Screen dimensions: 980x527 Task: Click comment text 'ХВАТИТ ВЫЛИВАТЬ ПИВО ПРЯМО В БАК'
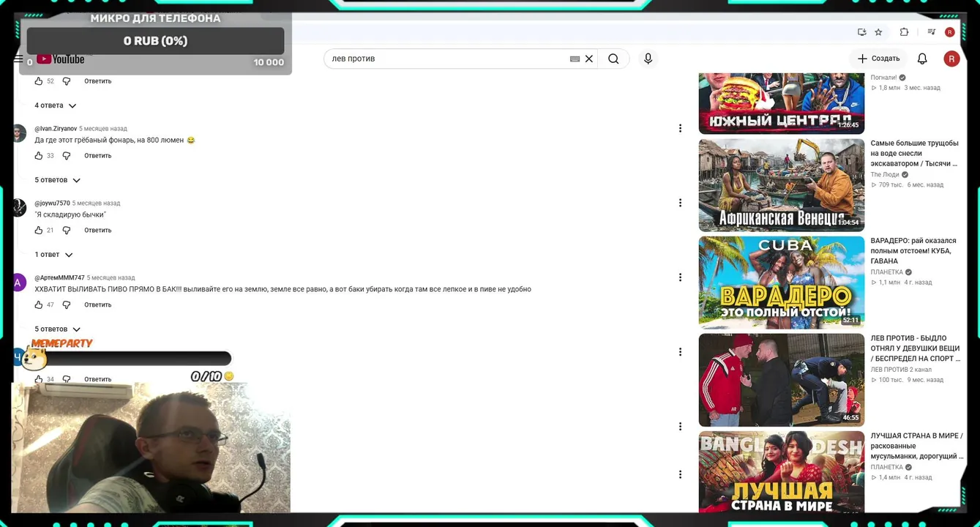[x=108, y=290]
